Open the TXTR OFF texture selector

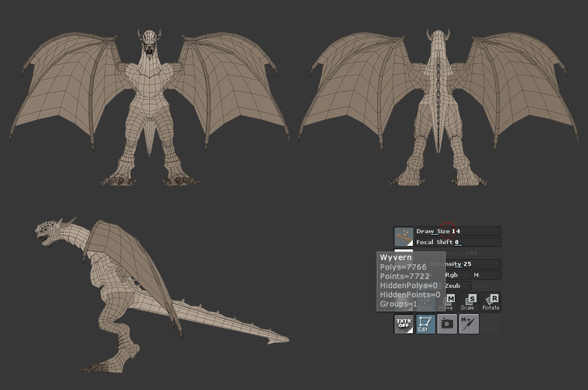pos(404,324)
